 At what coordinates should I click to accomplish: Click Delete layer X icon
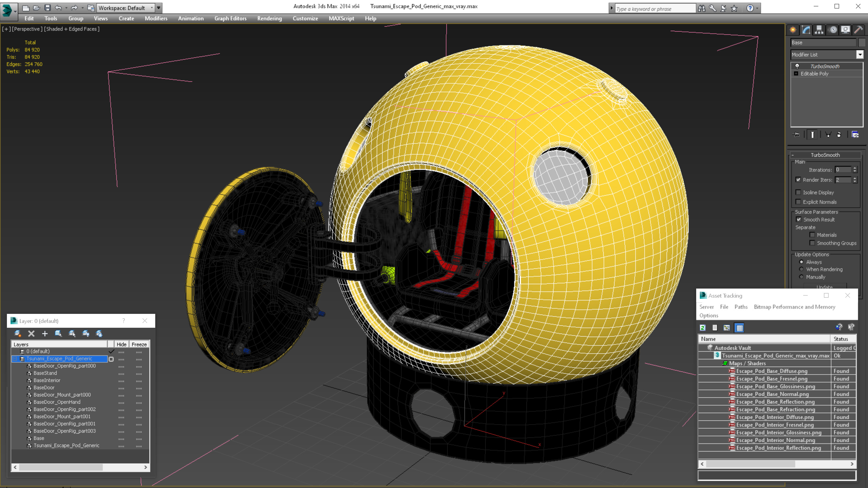pyautogui.click(x=31, y=333)
